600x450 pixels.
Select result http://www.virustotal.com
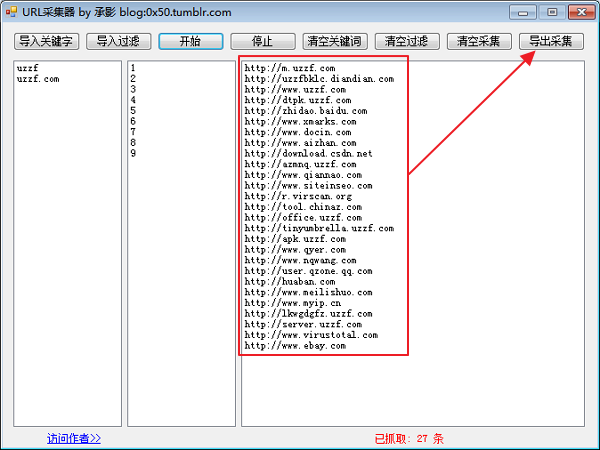[x=311, y=335]
